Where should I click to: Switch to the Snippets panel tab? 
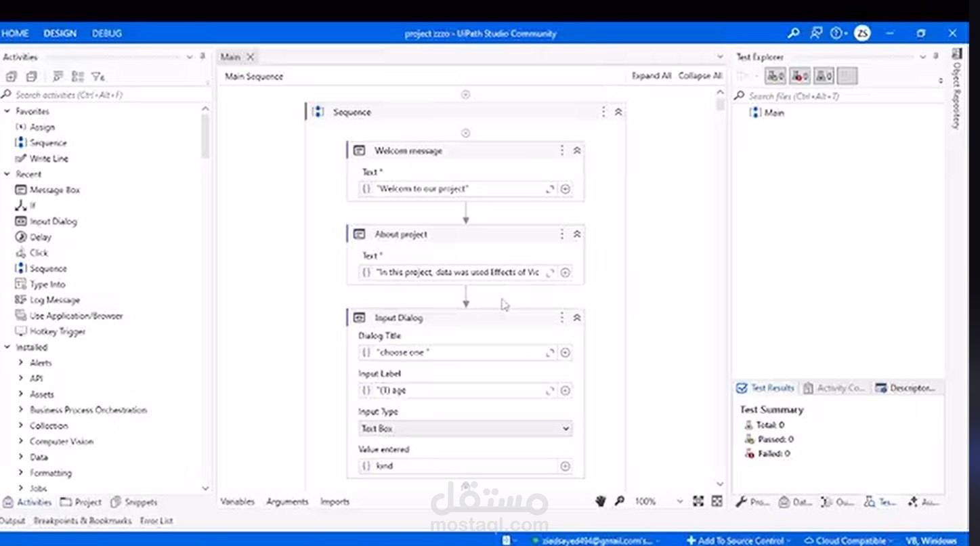point(134,502)
